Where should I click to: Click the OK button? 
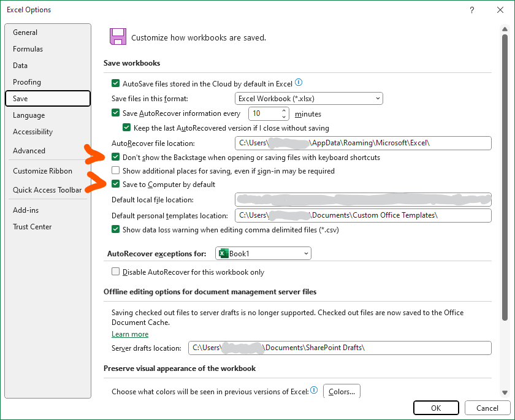436,408
